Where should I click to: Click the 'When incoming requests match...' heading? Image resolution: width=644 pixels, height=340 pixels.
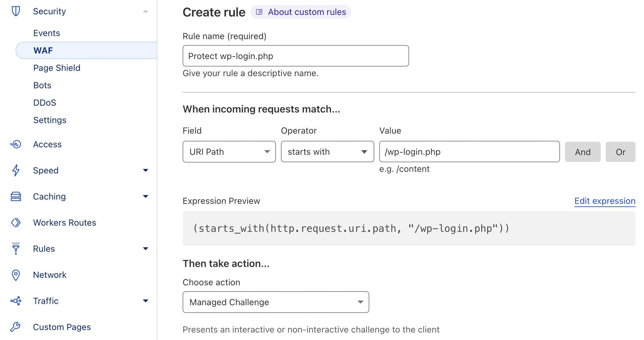point(261,109)
